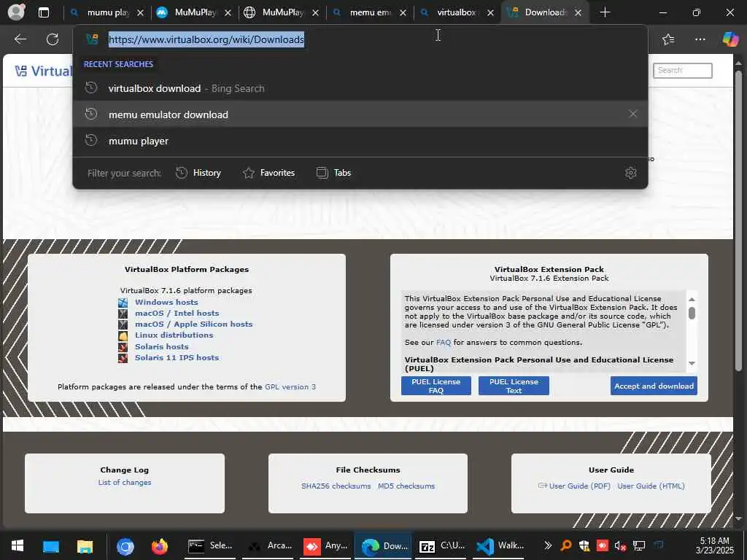
Task: Open Linux distributions link
Action: [x=174, y=335]
